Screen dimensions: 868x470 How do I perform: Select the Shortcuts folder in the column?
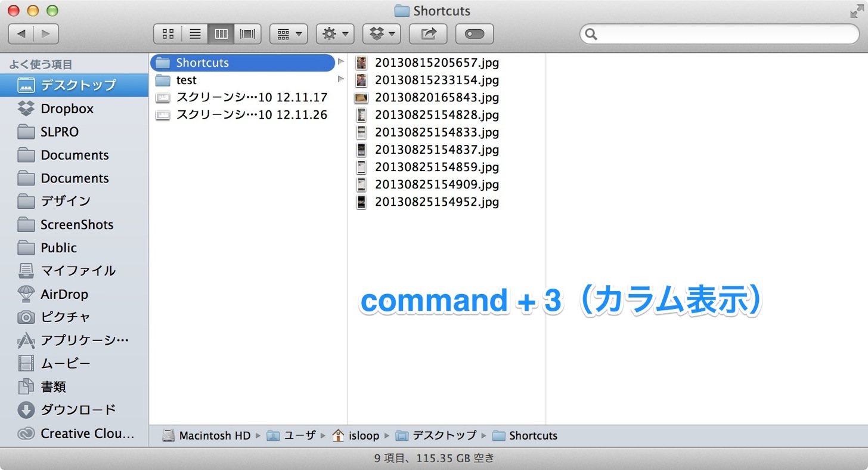pyautogui.click(x=243, y=63)
